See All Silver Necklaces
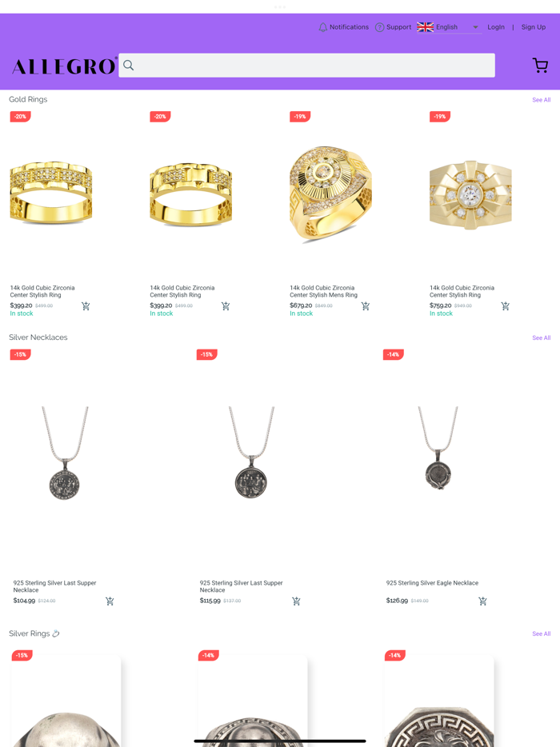 [541, 338]
